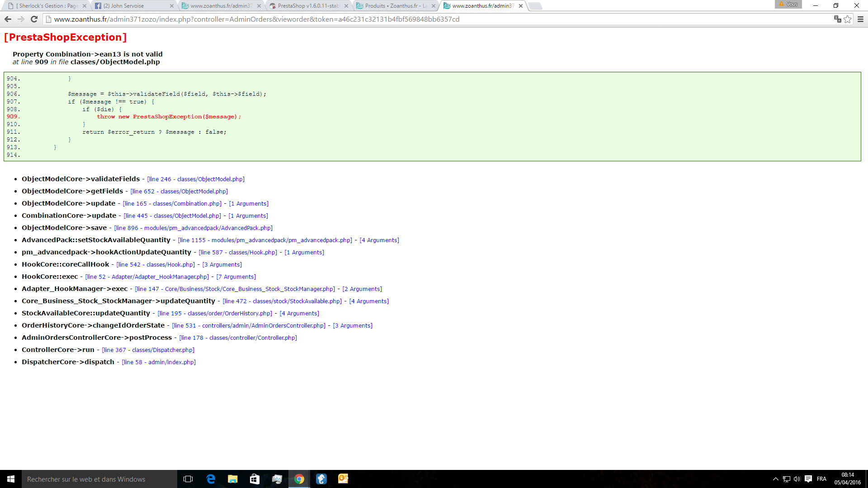This screenshot has width=868, height=488.
Task: Click the highlighted throw new PrestaShopException line
Action: [x=169, y=117]
